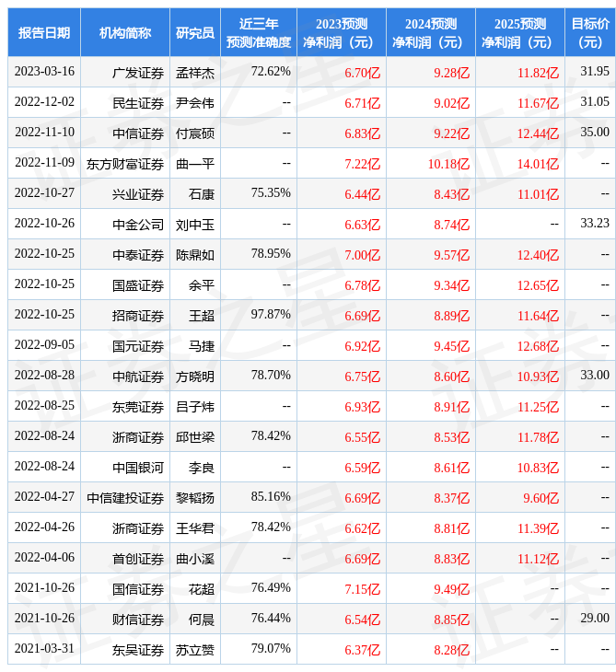
Task: Click researcher 吕子炜
Action: (x=195, y=408)
